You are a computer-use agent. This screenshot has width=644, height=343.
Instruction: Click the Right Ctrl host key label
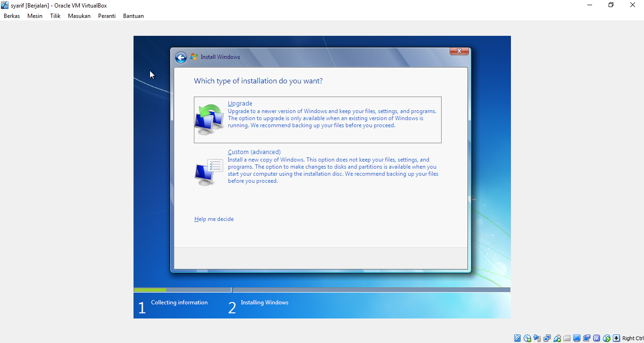633,338
